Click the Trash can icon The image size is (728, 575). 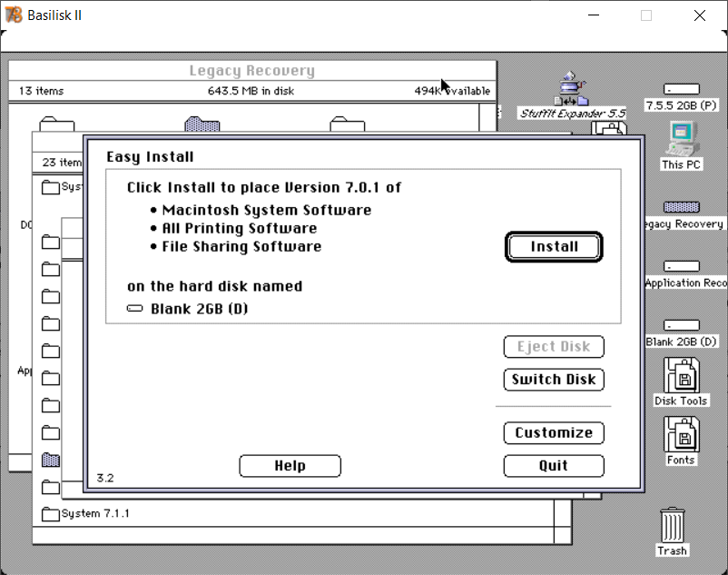(673, 525)
